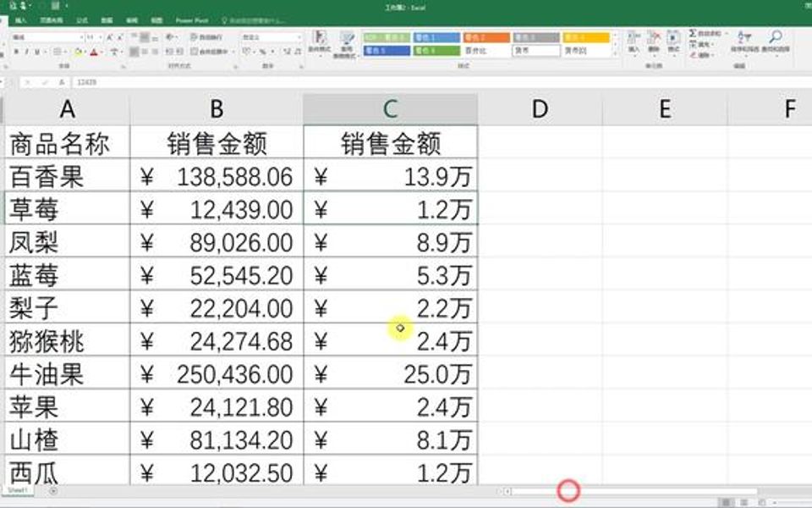This screenshot has height=508, width=812.
Task: Select the Sheet1 sheet tab
Action: [17, 490]
